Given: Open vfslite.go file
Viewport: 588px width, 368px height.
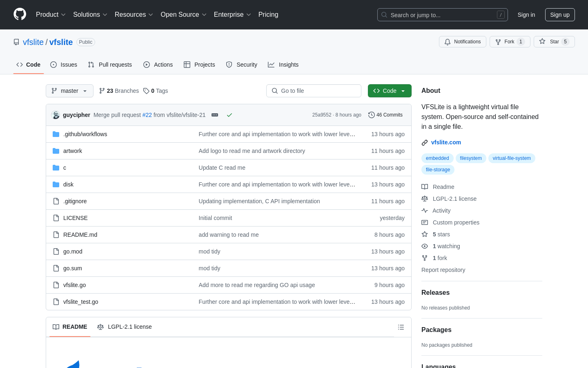Looking at the screenshot, I should 74,285.
